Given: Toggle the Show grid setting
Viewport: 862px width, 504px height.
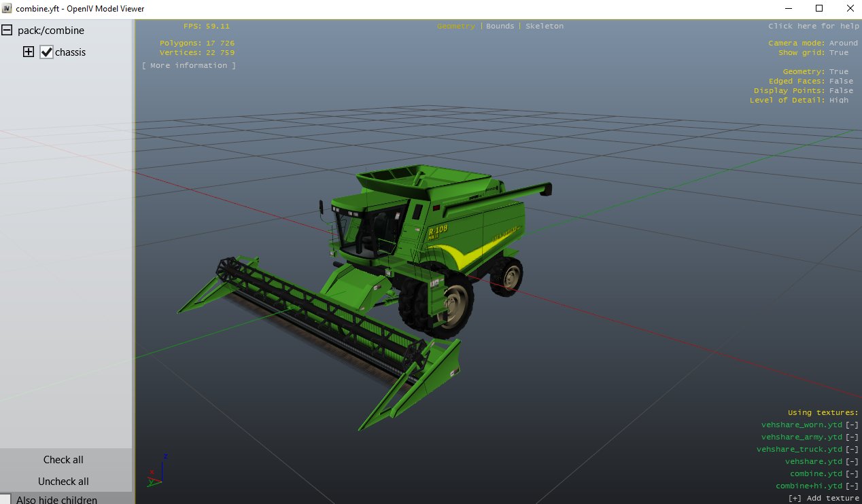Looking at the screenshot, I should pos(839,52).
